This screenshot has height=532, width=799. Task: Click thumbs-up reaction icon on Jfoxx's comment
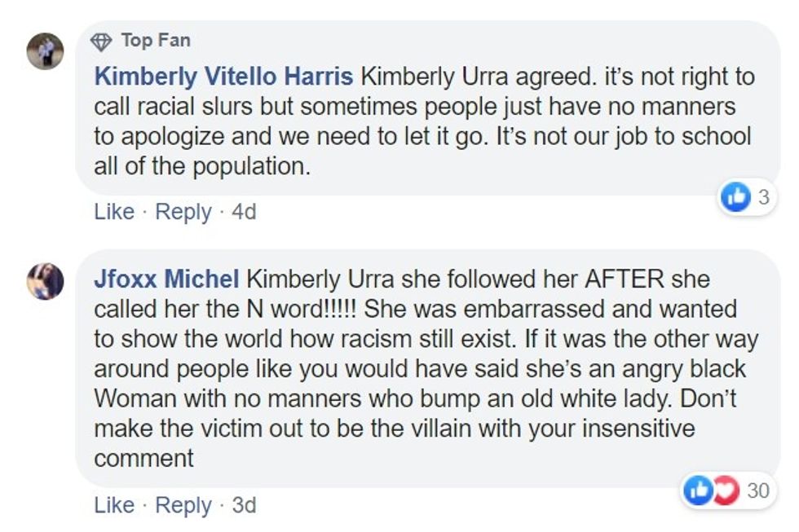697,490
